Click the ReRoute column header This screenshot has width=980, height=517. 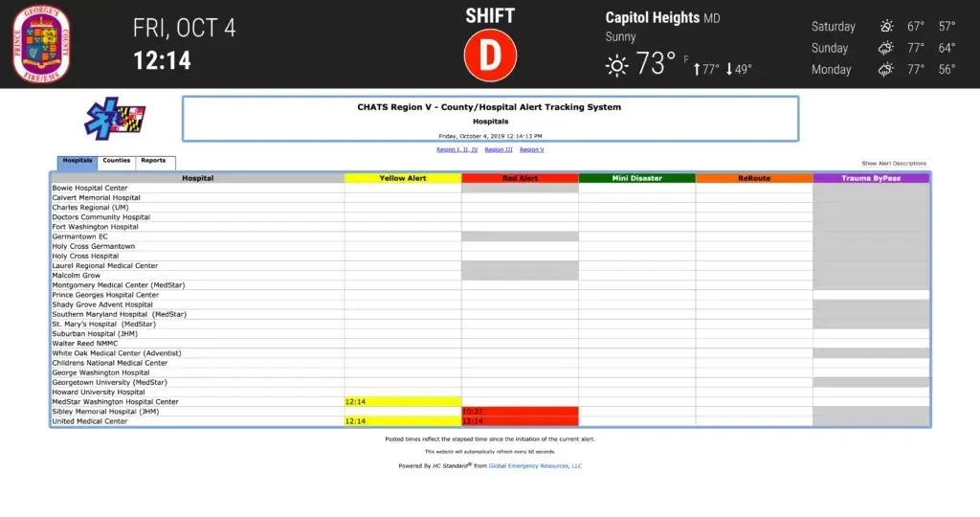(x=754, y=178)
